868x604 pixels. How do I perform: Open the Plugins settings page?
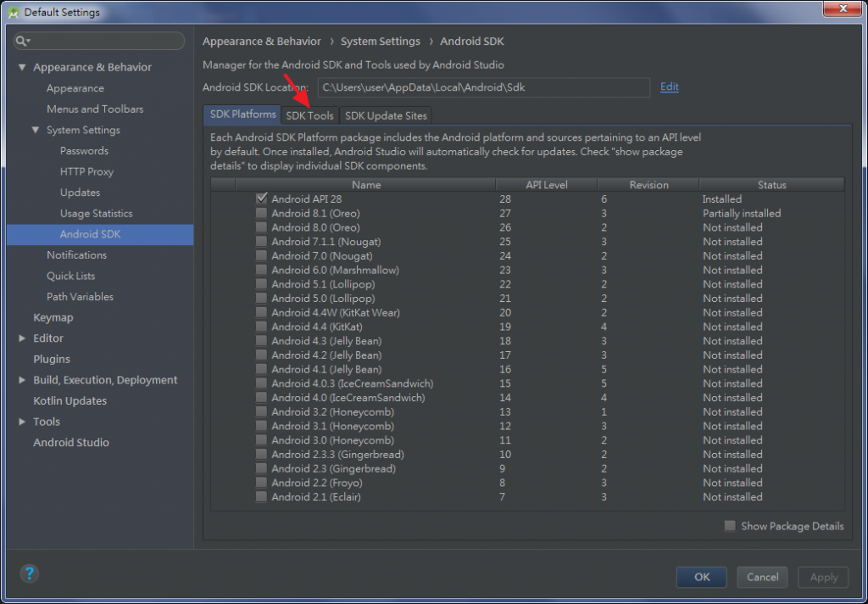point(52,359)
